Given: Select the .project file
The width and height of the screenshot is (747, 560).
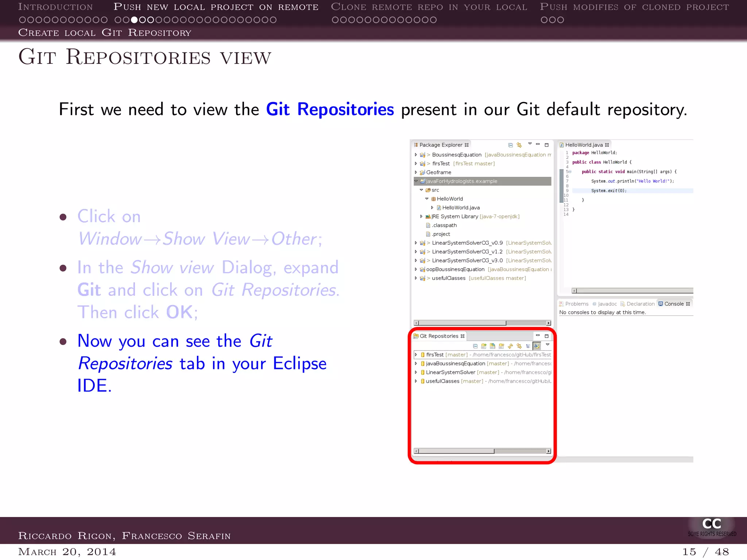Looking at the screenshot, I should click(438, 234).
